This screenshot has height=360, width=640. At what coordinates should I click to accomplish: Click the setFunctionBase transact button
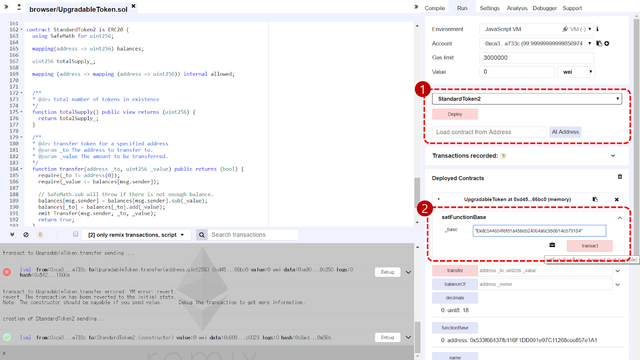(x=589, y=246)
